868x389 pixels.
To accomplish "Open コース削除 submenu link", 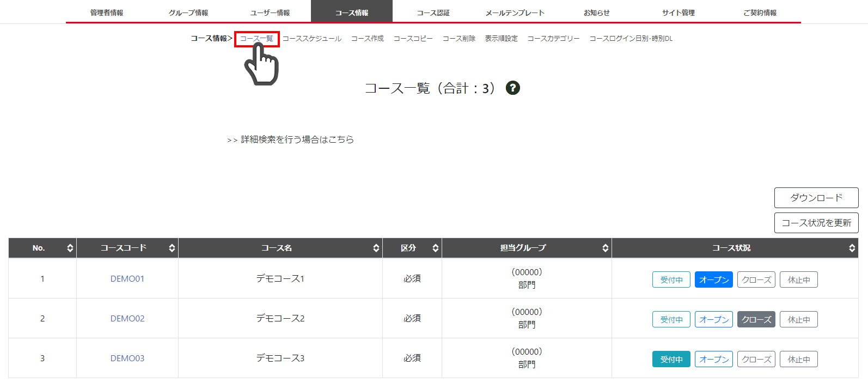I will coord(459,39).
